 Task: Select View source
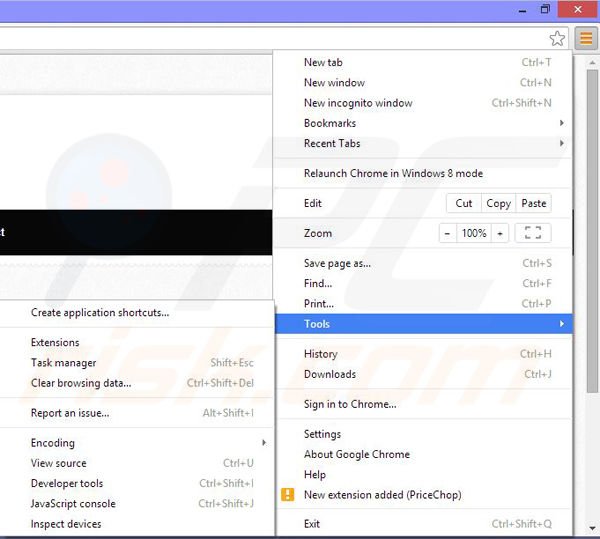[137, 463]
